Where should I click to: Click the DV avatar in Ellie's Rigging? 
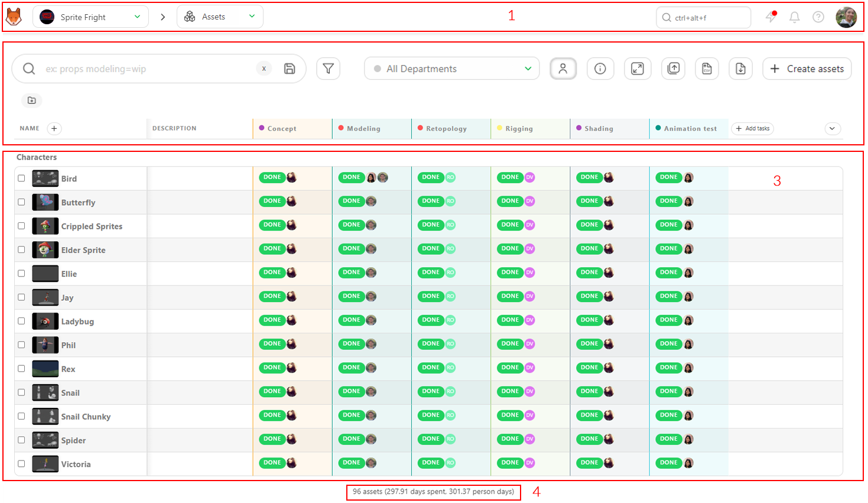[x=530, y=272]
